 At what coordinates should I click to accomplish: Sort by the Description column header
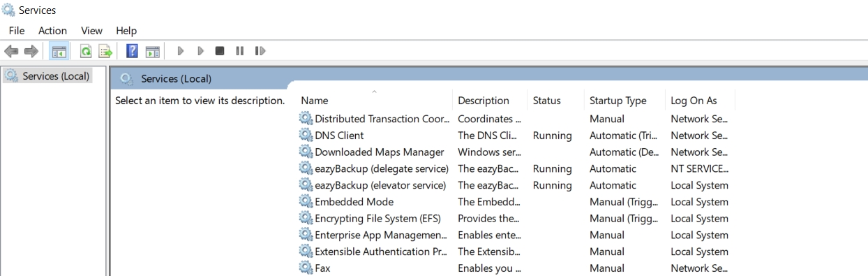pos(490,100)
